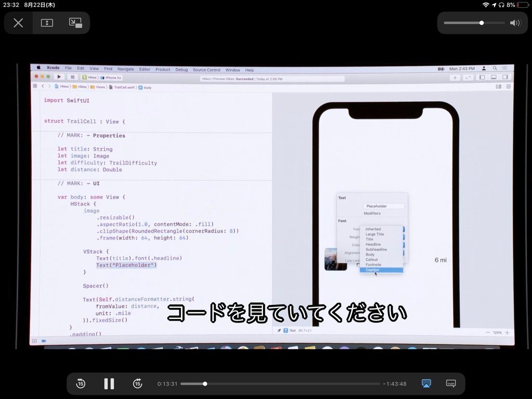
Task: Open subtitles and captions options
Action: point(451,383)
